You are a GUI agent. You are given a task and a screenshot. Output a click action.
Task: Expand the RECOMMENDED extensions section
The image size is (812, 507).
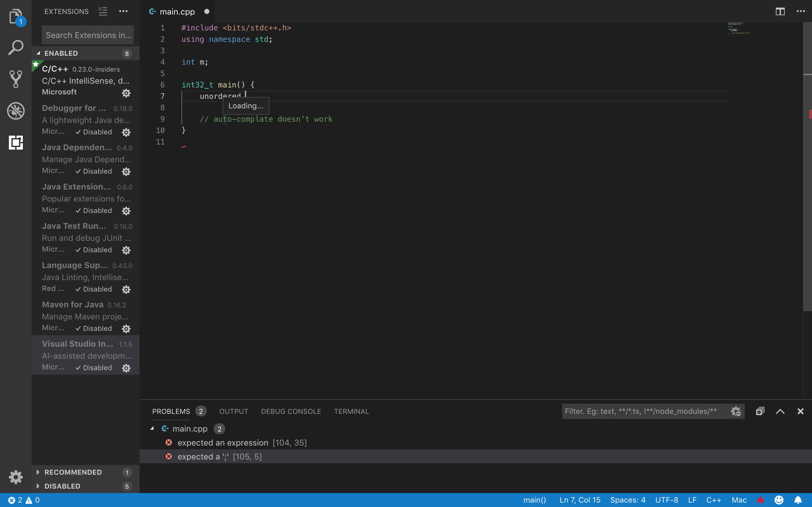coord(72,472)
